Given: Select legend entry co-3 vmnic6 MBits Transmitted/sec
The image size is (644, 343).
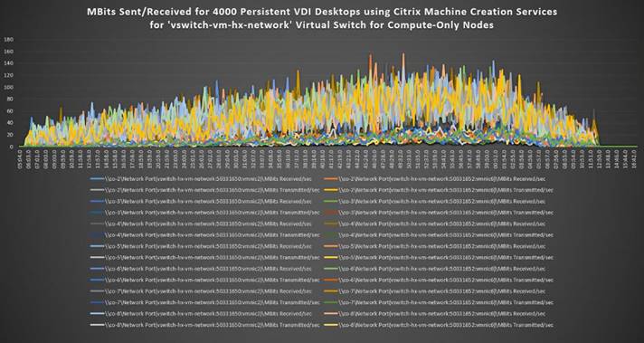Looking at the screenshot, I should pyautogui.click(x=439, y=213).
